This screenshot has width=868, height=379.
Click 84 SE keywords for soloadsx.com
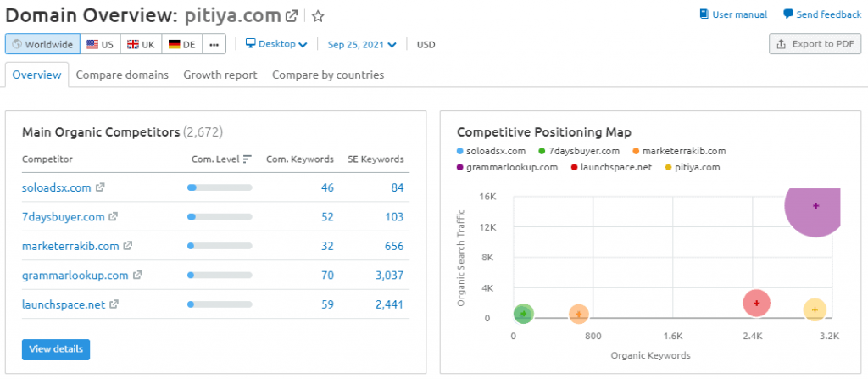397,188
